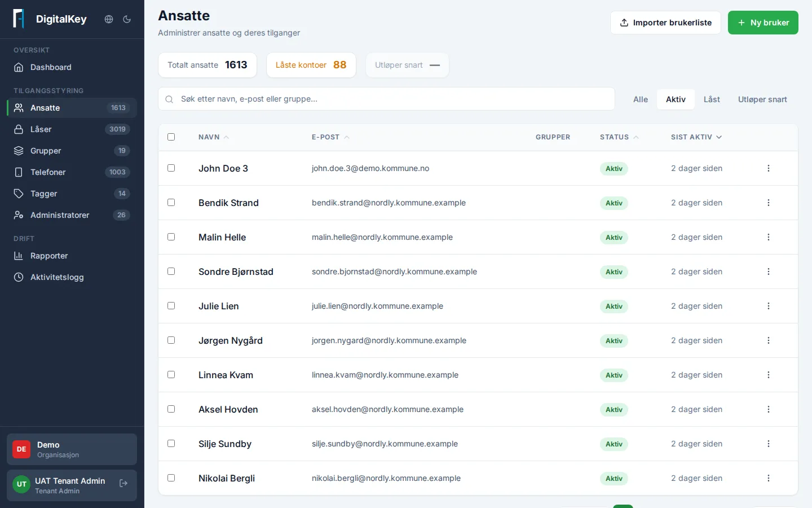Open Telefoner in sidebar

pos(72,172)
